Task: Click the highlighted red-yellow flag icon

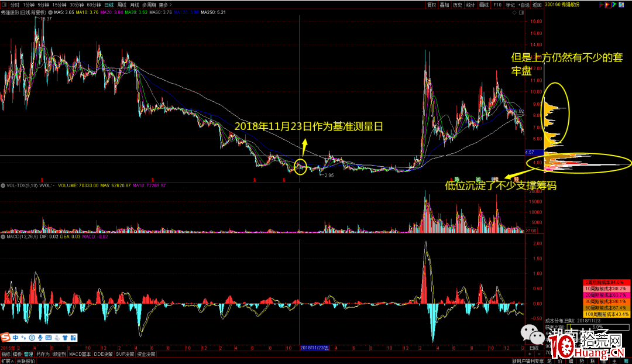Action: coord(608,5)
